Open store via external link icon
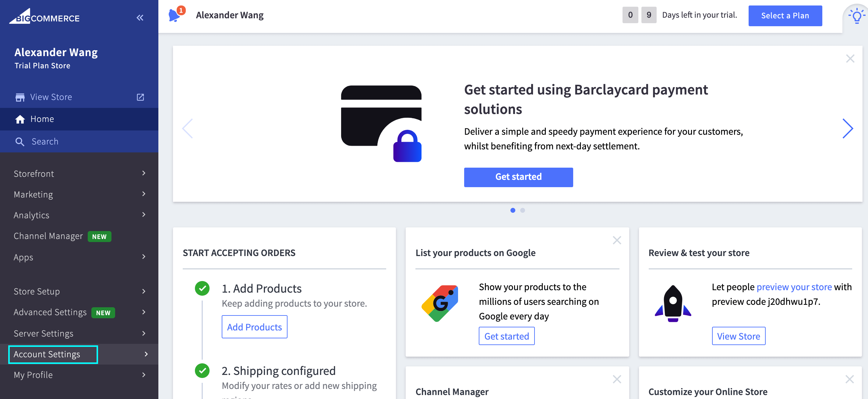The height and width of the screenshot is (399, 868). pos(140,97)
